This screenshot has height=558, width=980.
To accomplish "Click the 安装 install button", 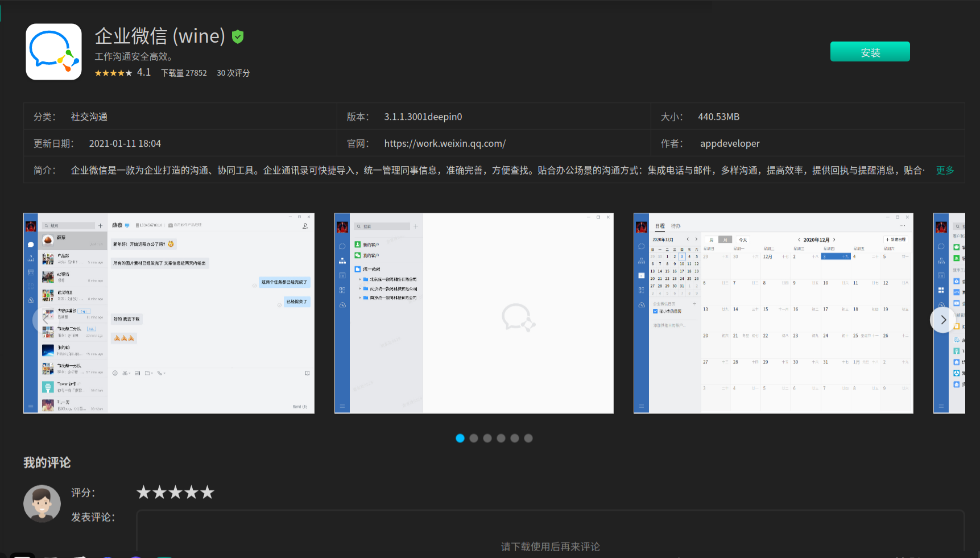I will click(x=870, y=52).
